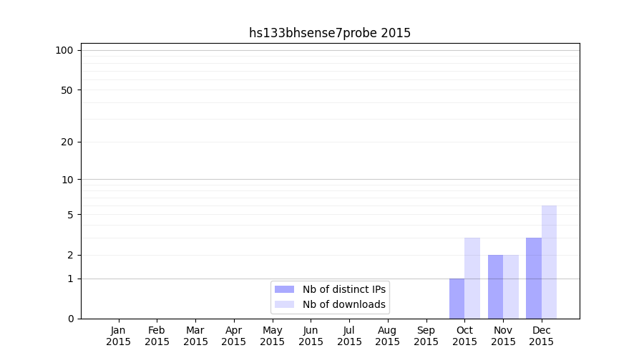
Task: Click the Dec 2015 x-axis label
Action: (542, 336)
